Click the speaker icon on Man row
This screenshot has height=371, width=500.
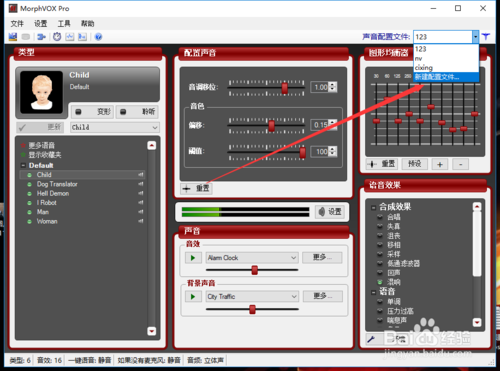tap(141, 212)
